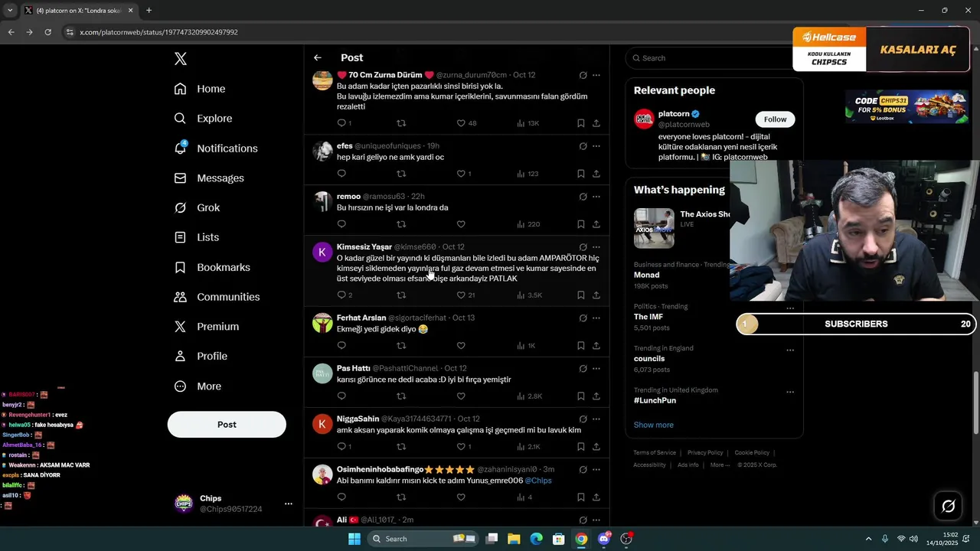The height and width of the screenshot is (551, 980).
Task: Open Microsoft Edge from taskbar
Action: (536, 539)
